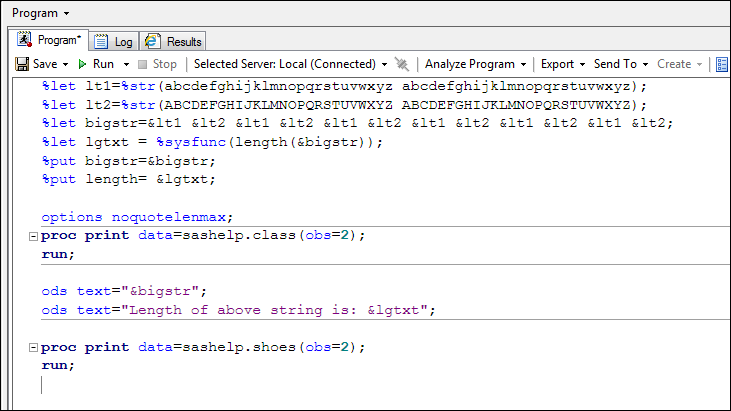Click the properties icon at toolbar end
The image size is (731, 411).
(722, 64)
